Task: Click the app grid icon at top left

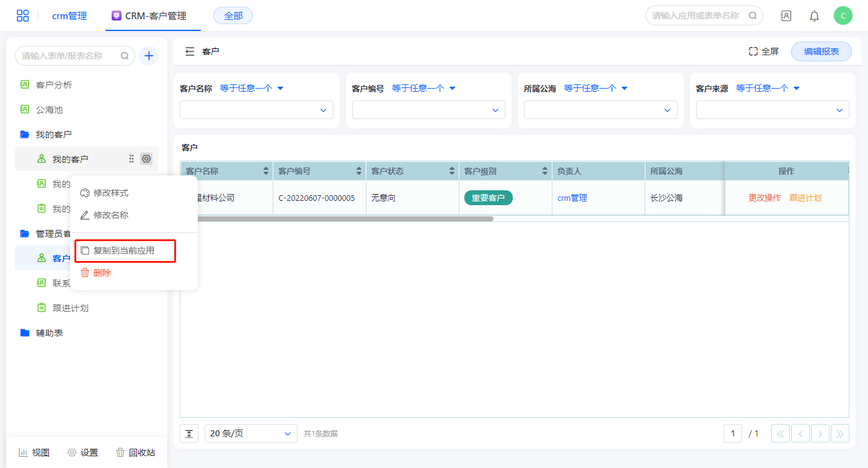Action: click(23, 15)
